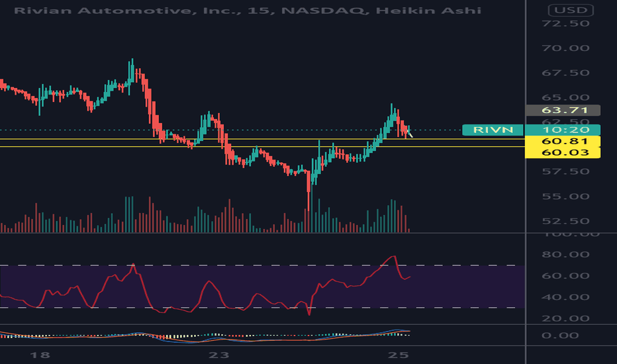Viewport: 617px width, 364px height.
Task: Click the 52.50 price axis value
Action: [565, 221]
